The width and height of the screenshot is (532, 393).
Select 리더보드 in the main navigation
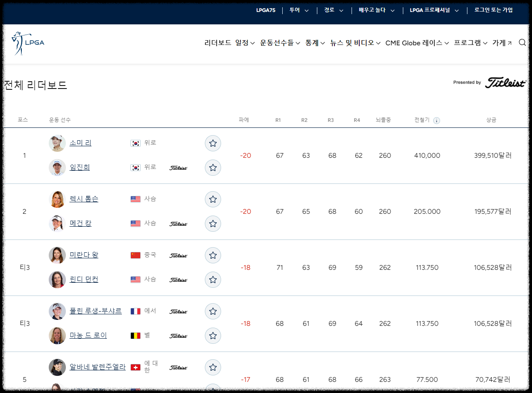(217, 43)
